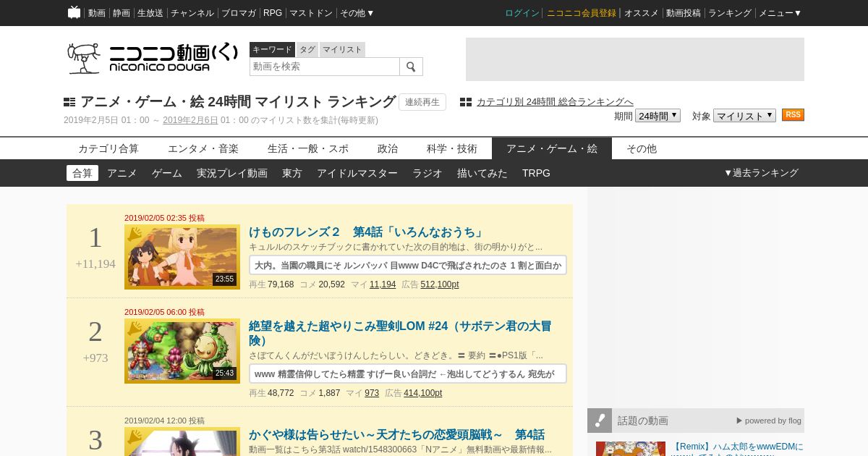The width and height of the screenshot is (868, 456).
Task: Click the 2019年2月6日 date link
Action: click(190, 120)
